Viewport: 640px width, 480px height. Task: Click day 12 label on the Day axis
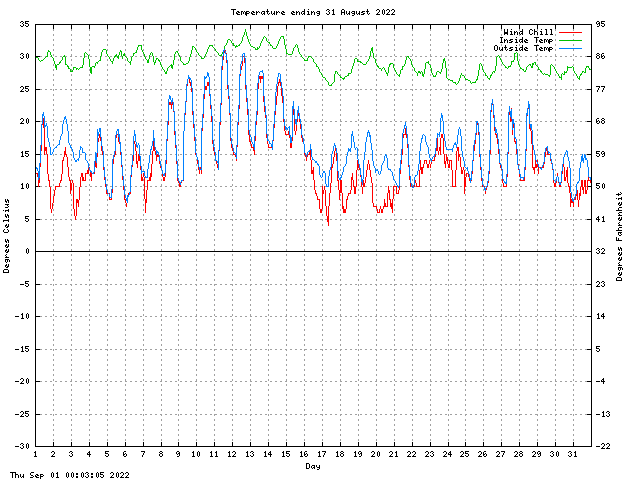point(232,454)
